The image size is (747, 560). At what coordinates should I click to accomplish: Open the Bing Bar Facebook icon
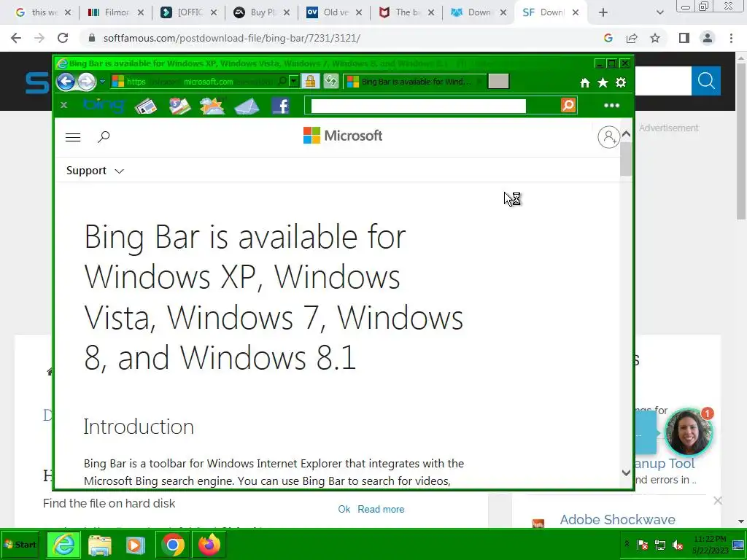click(x=281, y=106)
